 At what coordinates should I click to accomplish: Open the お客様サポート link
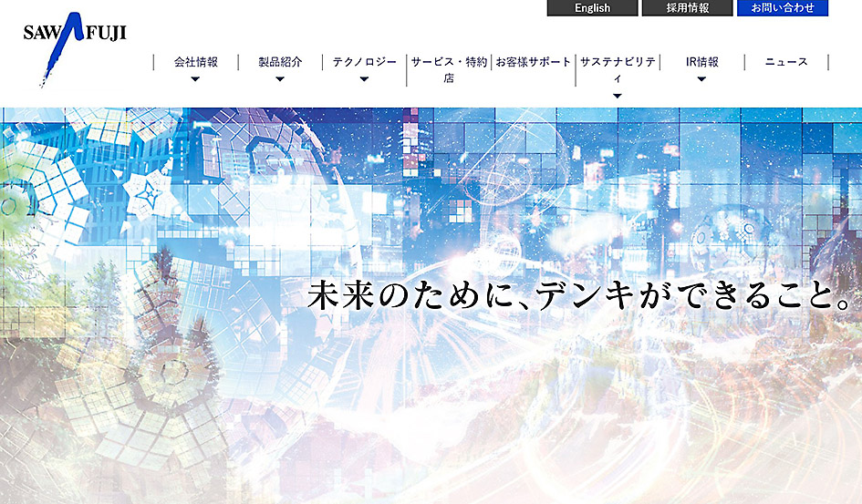pos(534,62)
